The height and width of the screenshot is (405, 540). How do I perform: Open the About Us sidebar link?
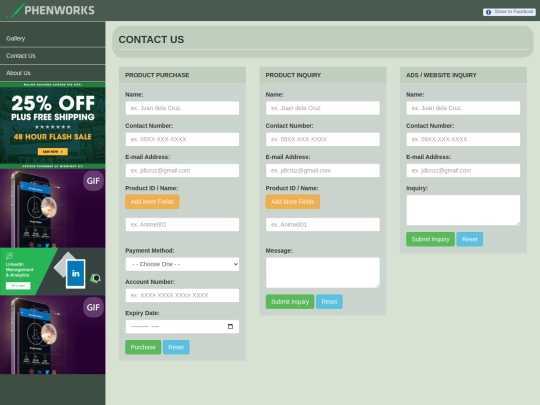pyautogui.click(x=53, y=73)
